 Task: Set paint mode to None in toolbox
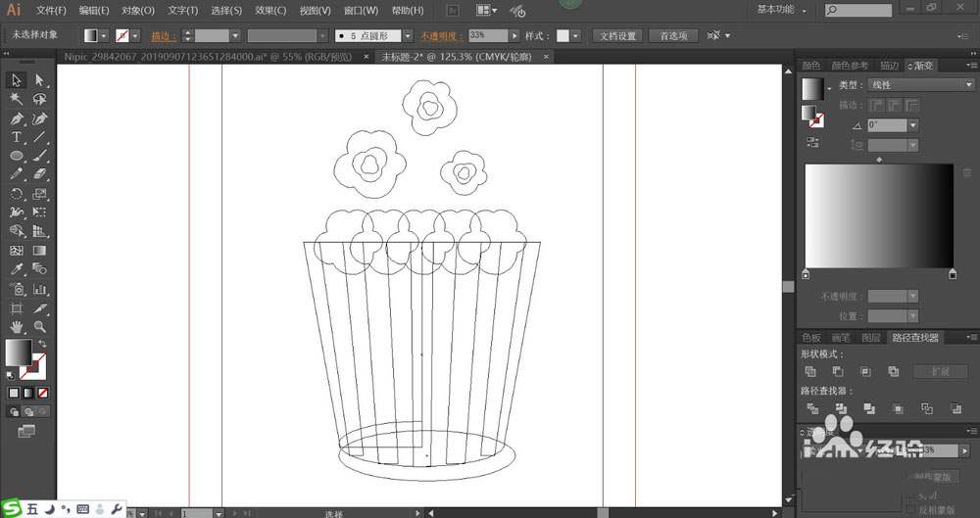(42, 393)
